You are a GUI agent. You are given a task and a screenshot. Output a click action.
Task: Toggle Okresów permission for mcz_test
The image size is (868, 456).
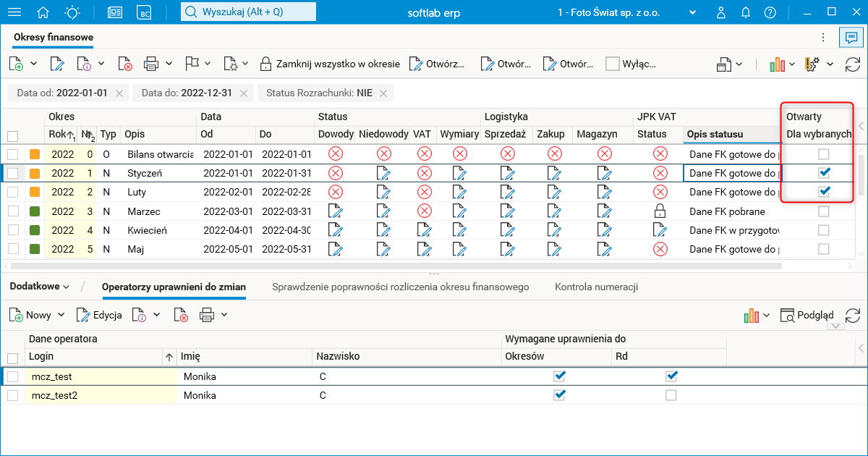[x=559, y=376]
